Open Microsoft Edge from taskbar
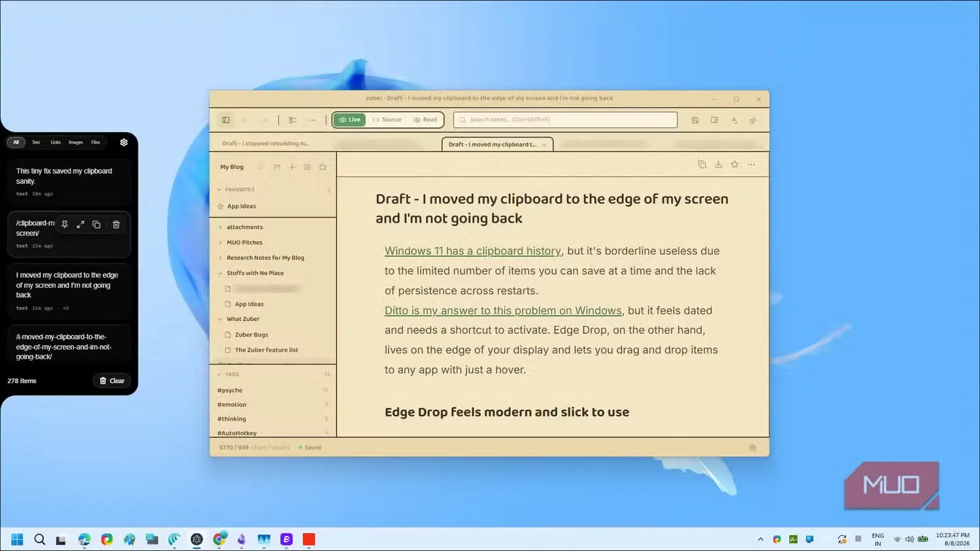This screenshot has height=551, width=980. point(84,539)
